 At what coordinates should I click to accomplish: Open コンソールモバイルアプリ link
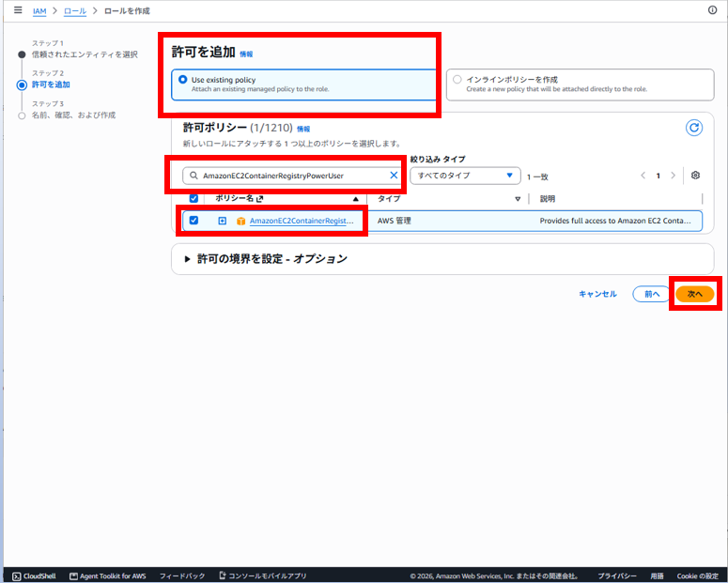(x=263, y=576)
